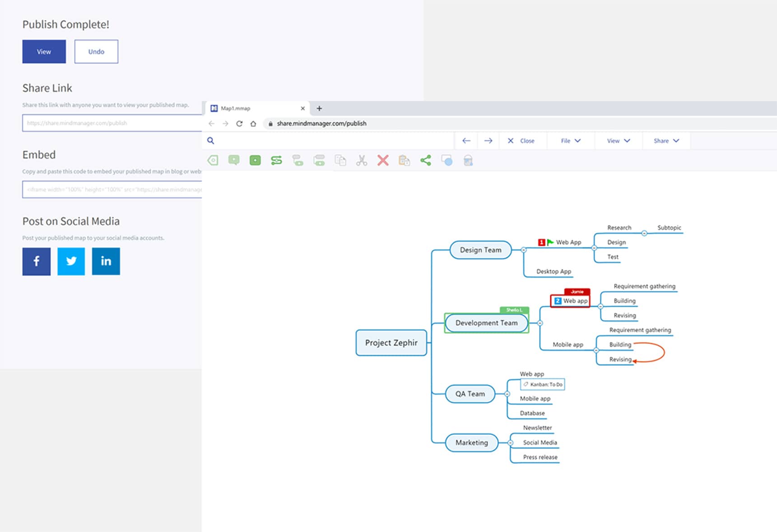The height and width of the screenshot is (532, 777).
Task: Open the Share dropdown menu
Action: [x=666, y=141]
